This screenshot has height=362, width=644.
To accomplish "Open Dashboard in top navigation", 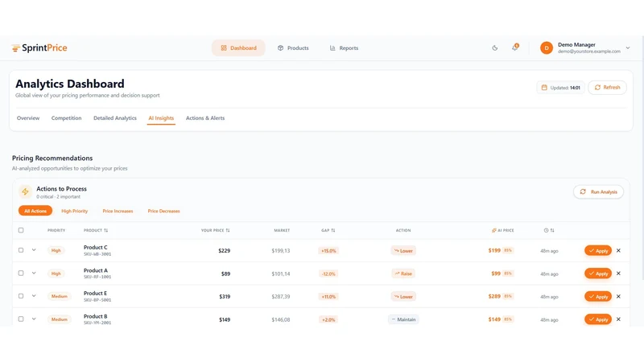I will point(238,48).
